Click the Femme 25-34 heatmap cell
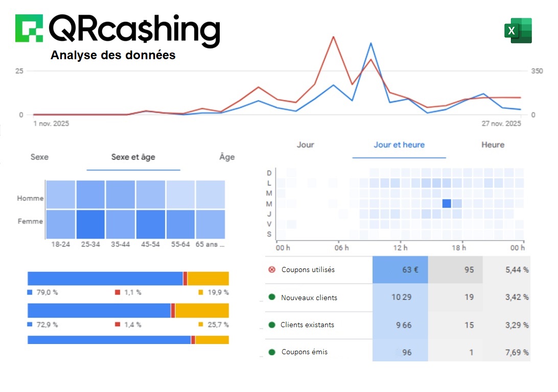 (x=90, y=224)
